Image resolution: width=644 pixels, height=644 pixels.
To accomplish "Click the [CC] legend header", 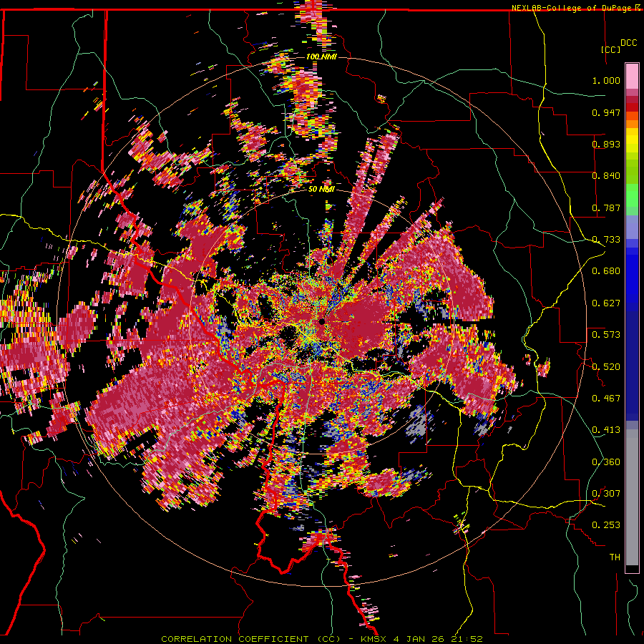I will (610, 49).
